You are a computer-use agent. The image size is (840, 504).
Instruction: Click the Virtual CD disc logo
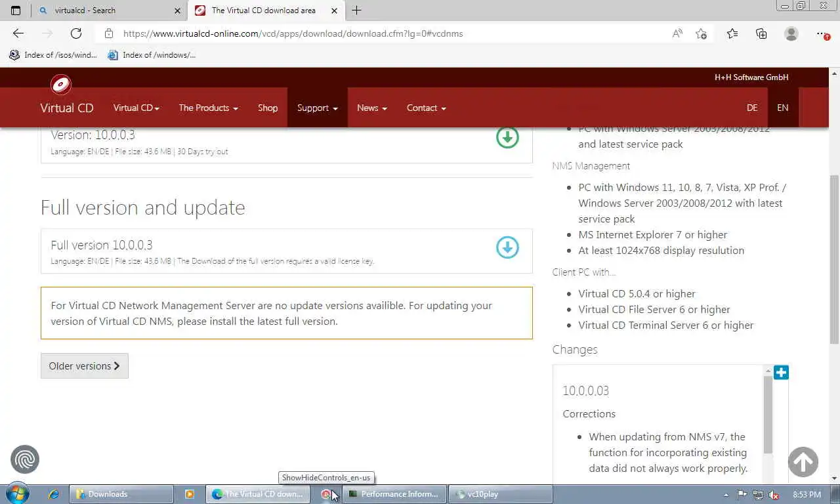tap(61, 85)
